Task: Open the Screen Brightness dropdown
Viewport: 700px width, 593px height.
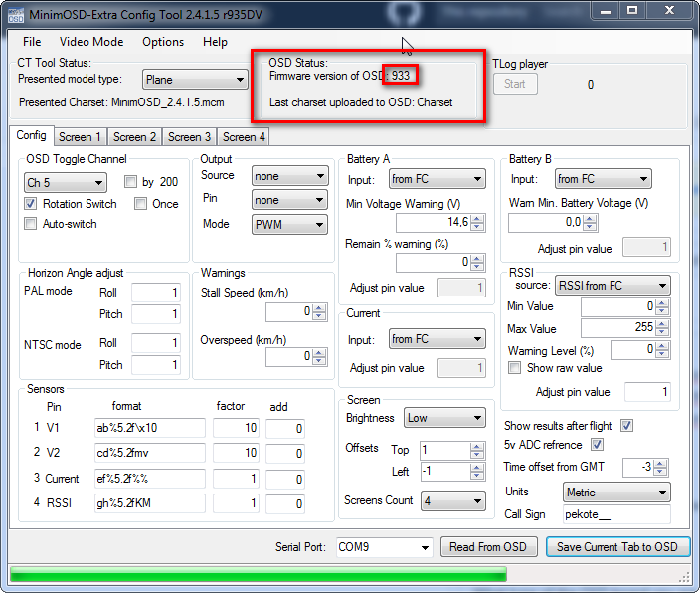Action: [444, 418]
